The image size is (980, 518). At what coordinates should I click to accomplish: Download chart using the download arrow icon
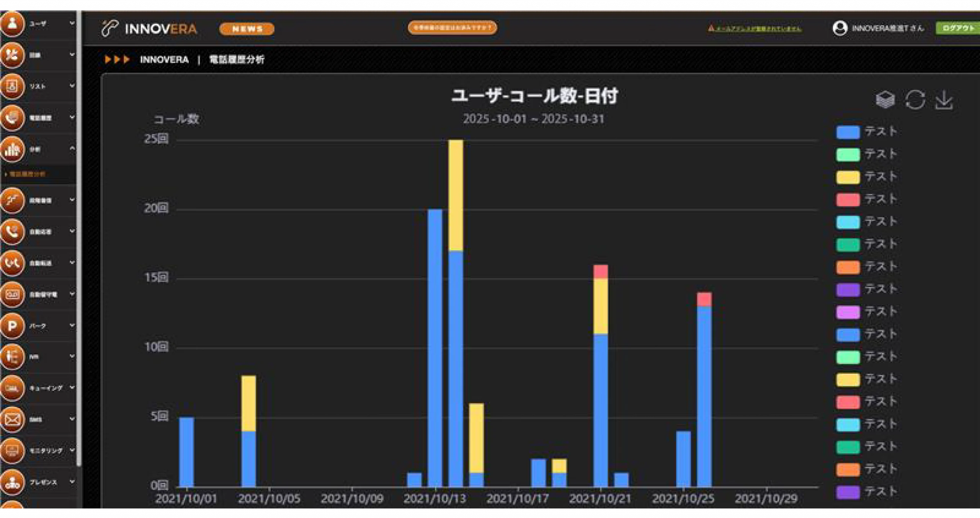[944, 100]
